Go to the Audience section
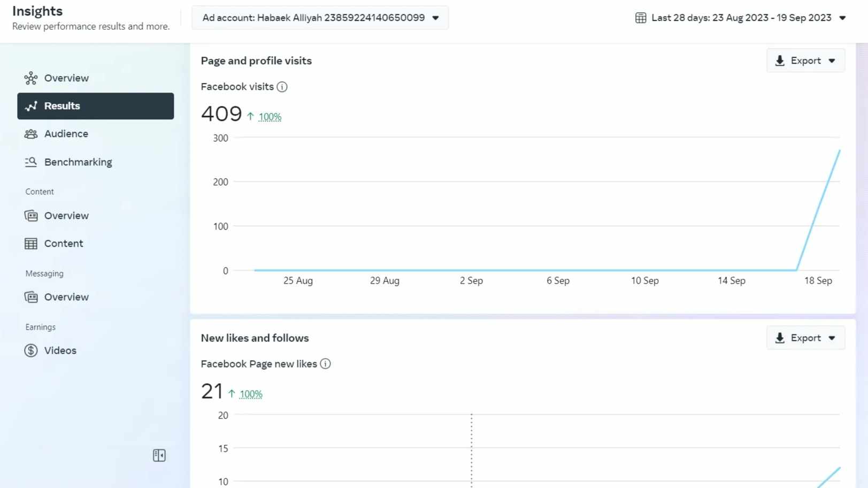 [96, 134]
